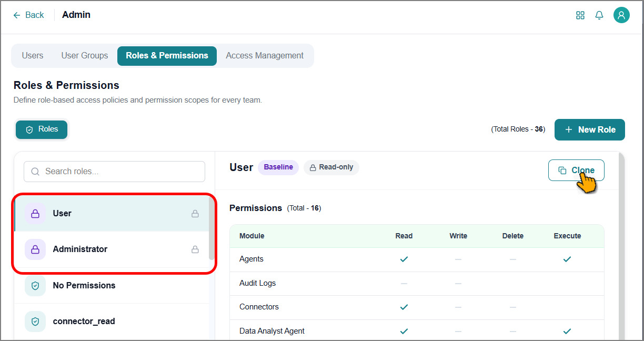644x341 pixels.
Task: Click the Write column header
Action: 458,236
